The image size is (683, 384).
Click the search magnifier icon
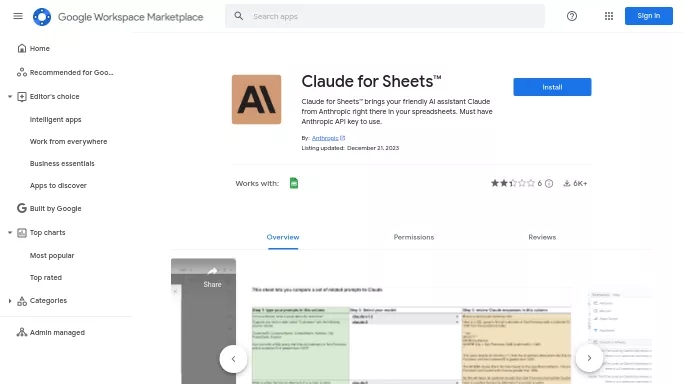[x=238, y=16]
